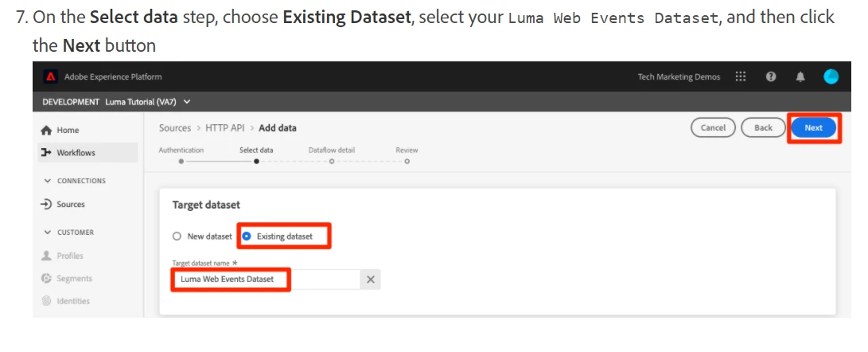This screenshot has height=352, width=868.
Task: Click the Home house icon
Action: 46,131
